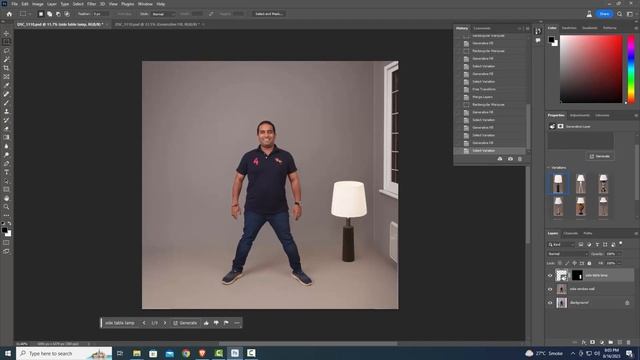Image resolution: width=640 pixels, height=360 pixels.
Task: Choose Intersect with Selection mode icon
Action: (x=67, y=14)
